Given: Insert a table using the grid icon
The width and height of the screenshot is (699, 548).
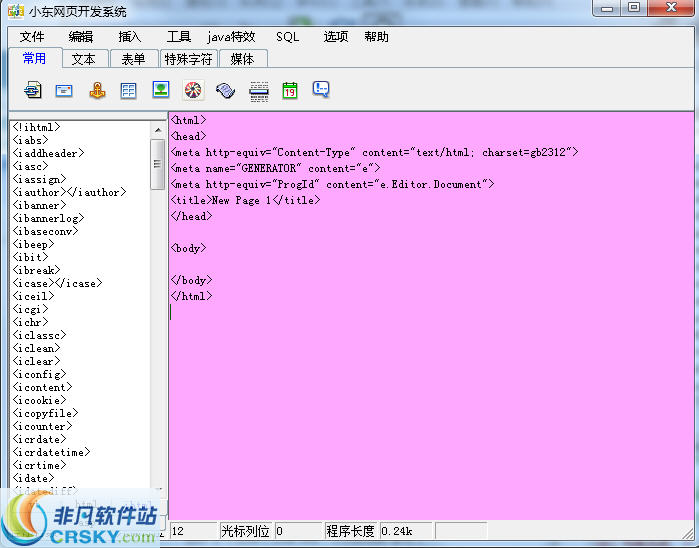Looking at the screenshot, I should pos(128,91).
